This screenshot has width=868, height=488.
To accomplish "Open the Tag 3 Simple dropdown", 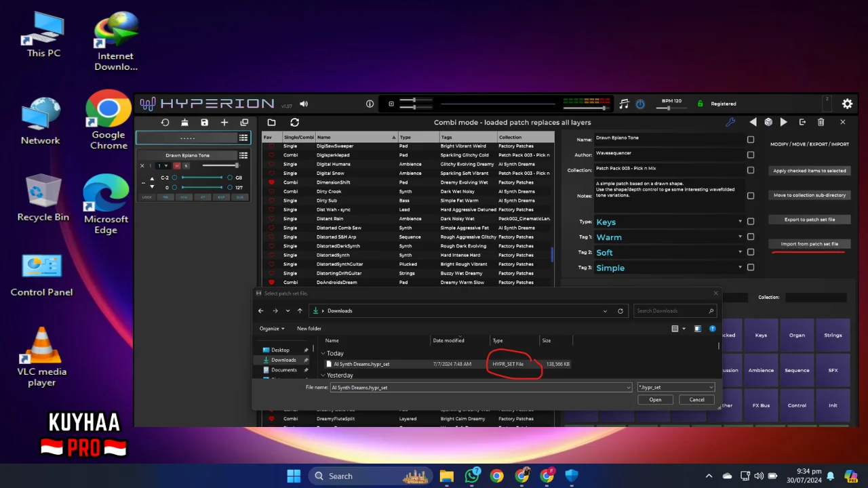I will coord(669,267).
